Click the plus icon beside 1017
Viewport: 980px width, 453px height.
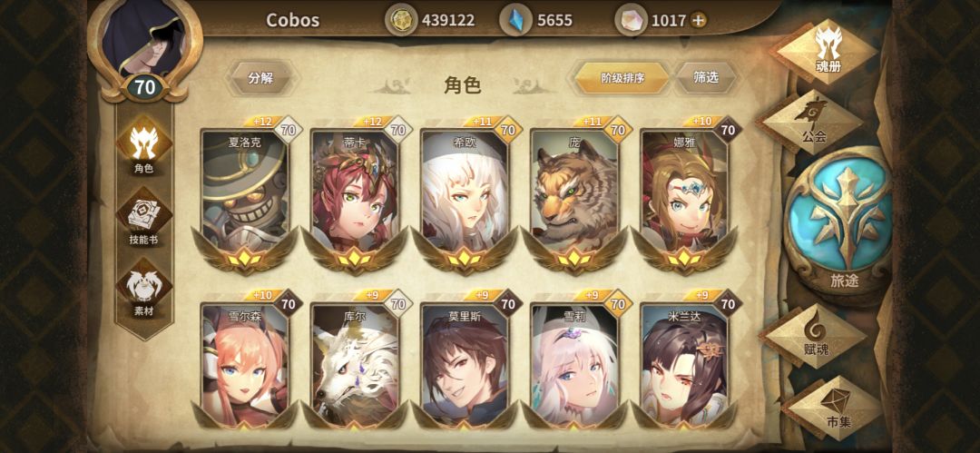699,20
